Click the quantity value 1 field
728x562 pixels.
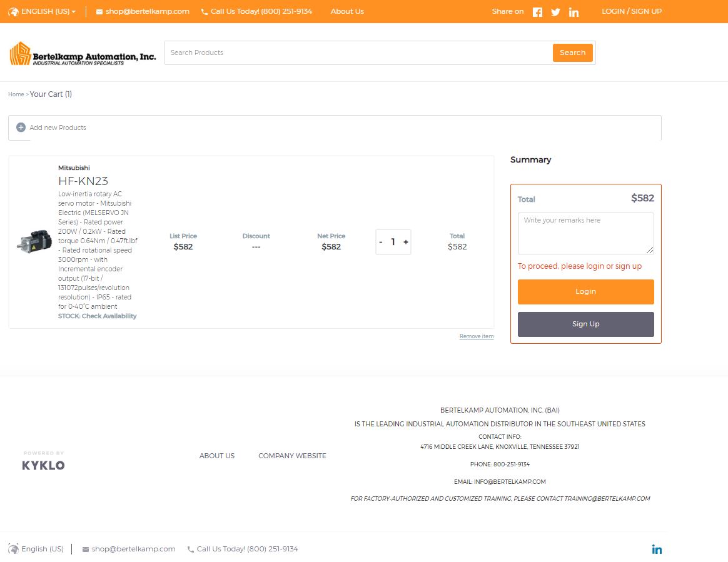[393, 242]
